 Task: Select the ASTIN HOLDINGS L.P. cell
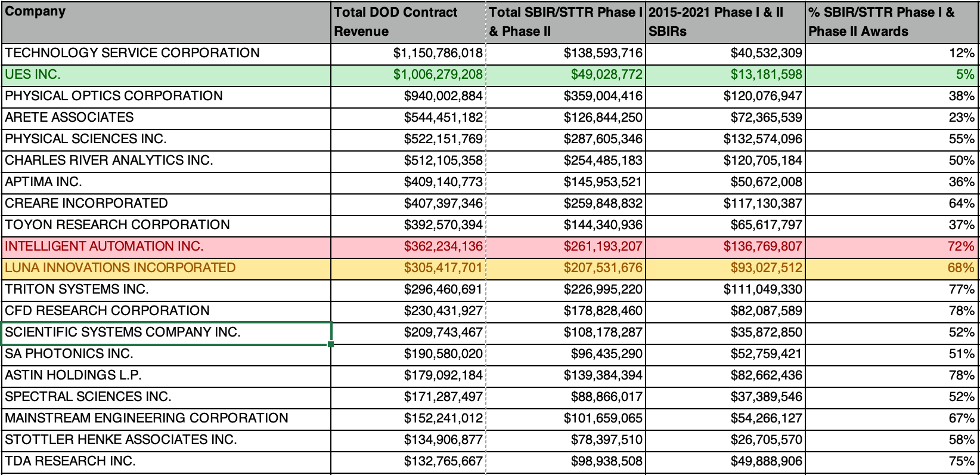pos(166,376)
